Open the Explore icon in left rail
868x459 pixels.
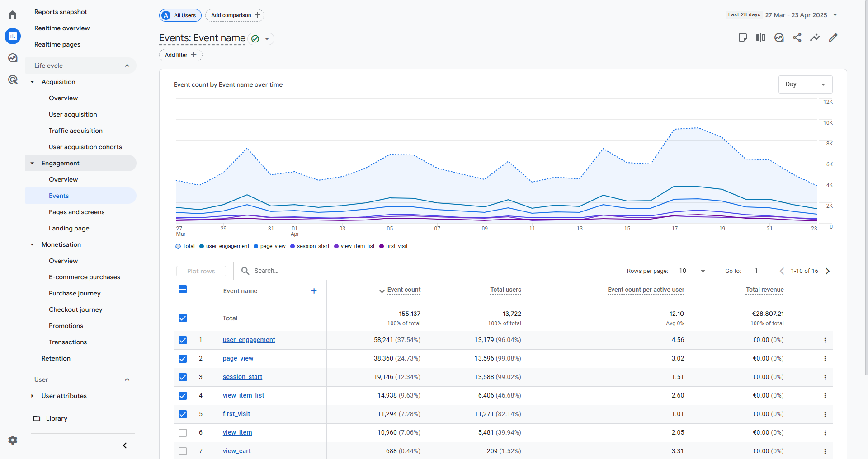click(13, 58)
